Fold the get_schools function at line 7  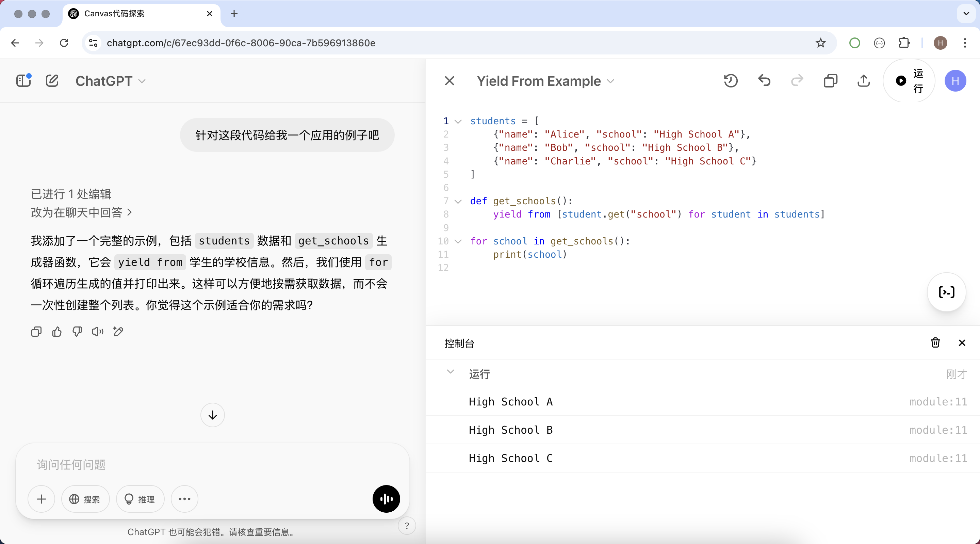pyautogui.click(x=458, y=201)
